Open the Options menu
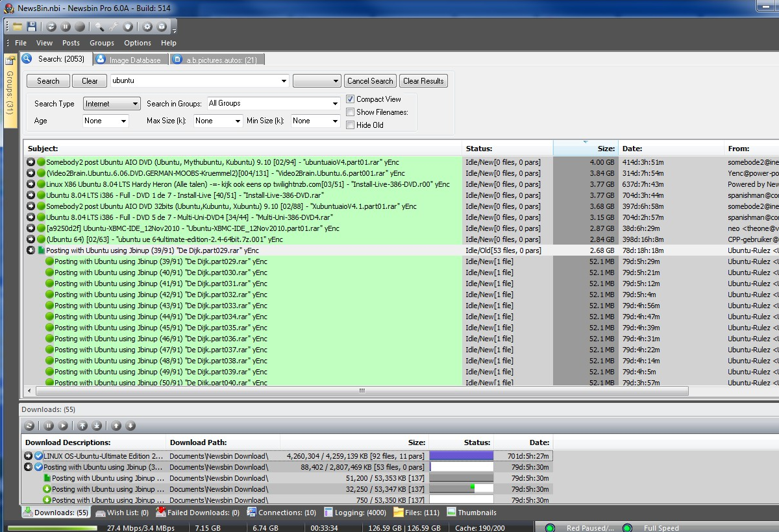This screenshot has height=532, width=779. [x=138, y=43]
